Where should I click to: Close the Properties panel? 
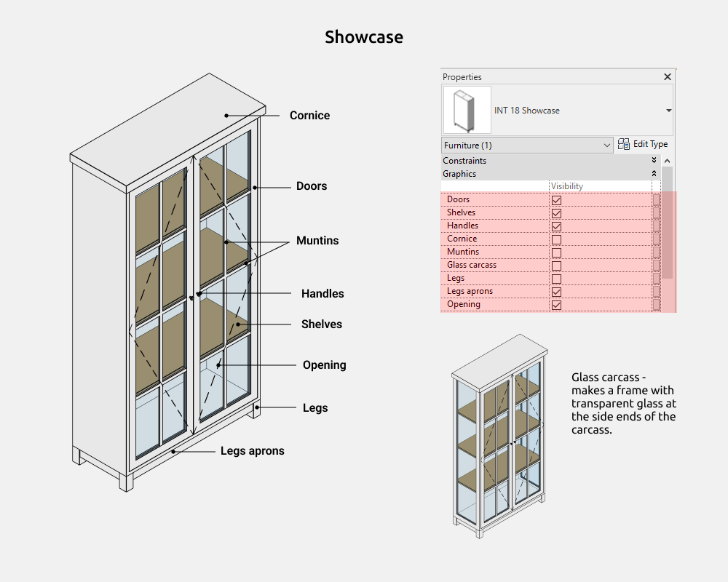pos(667,76)
